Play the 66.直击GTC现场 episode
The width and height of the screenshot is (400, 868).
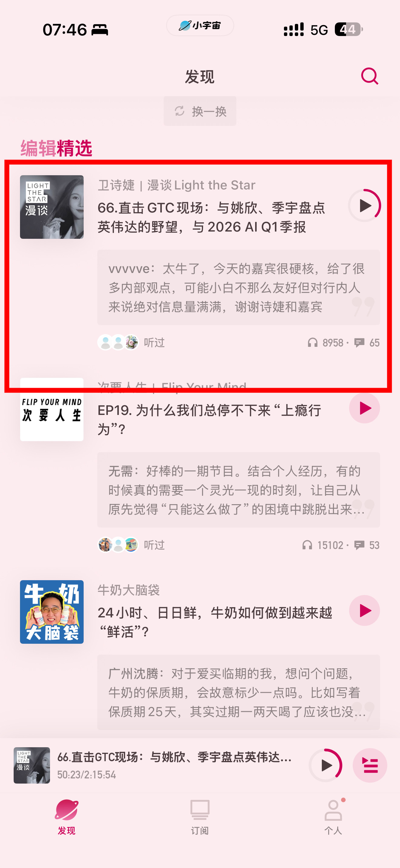pyautogui.click(x=364, y=205)
